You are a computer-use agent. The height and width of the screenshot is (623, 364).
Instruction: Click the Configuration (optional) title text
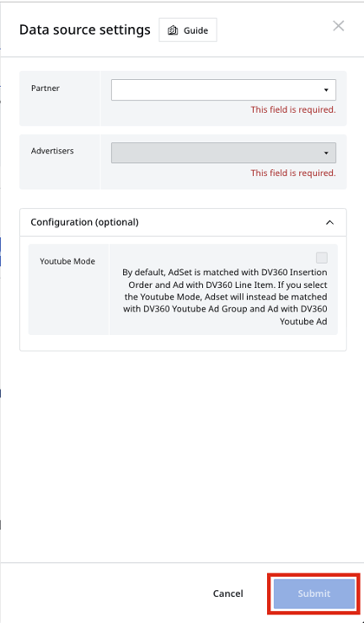(85, 222)
